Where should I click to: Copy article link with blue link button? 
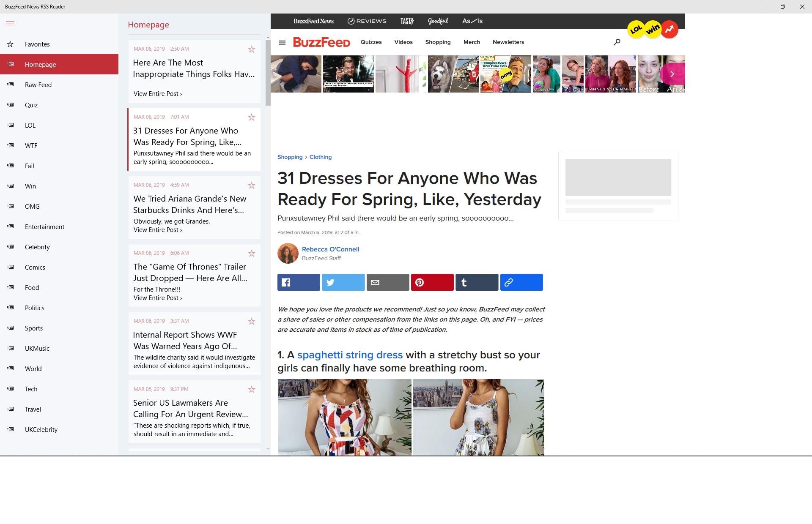(x=521, y=282)
